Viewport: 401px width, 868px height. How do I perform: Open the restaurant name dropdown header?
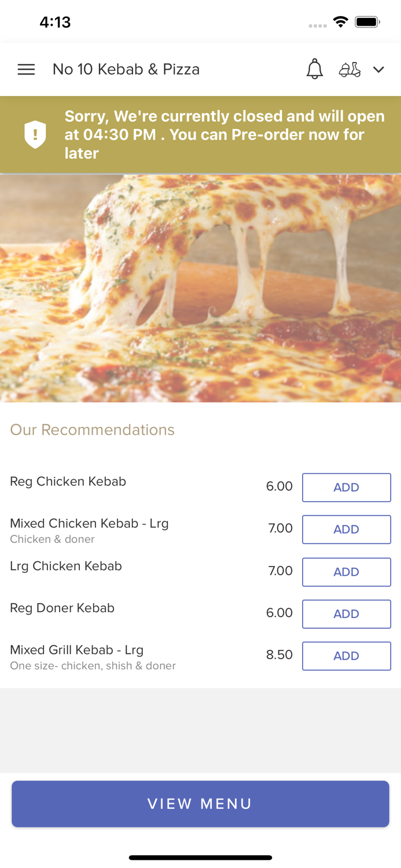coord(126,69)
